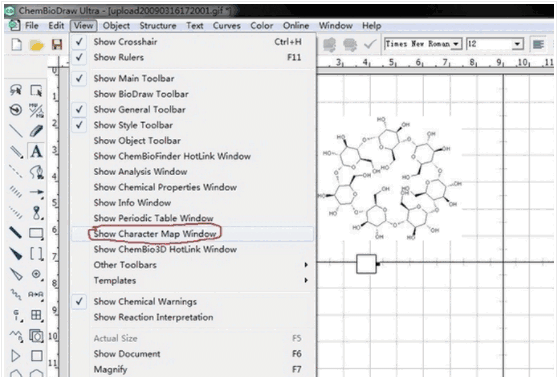Choose Show Reaction Interpretation

(x=193, y=317)
